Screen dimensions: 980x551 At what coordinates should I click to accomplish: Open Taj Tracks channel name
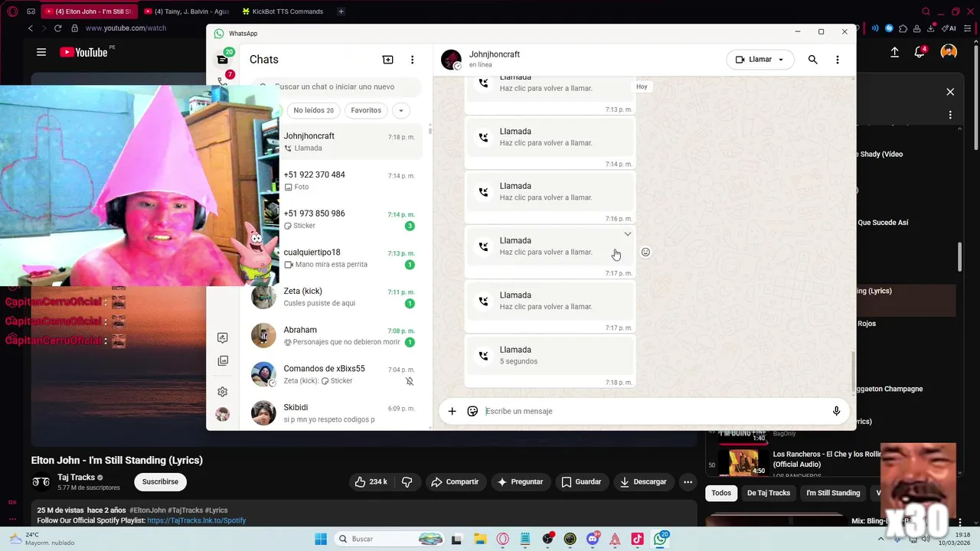(76, 478)
